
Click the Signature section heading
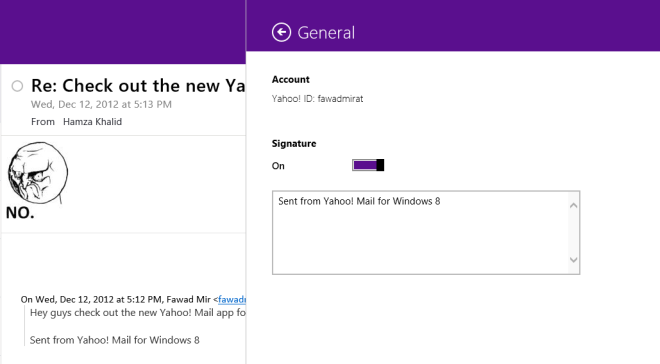294,143
